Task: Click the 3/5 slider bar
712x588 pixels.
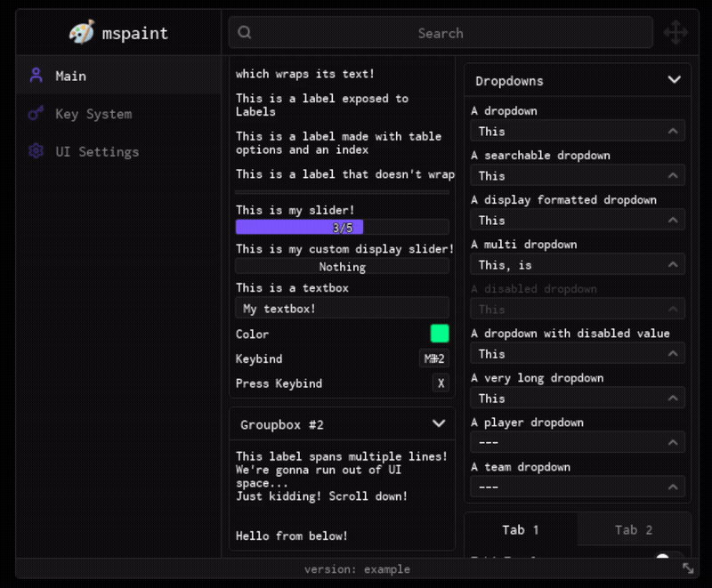Action: pos(343,227)
